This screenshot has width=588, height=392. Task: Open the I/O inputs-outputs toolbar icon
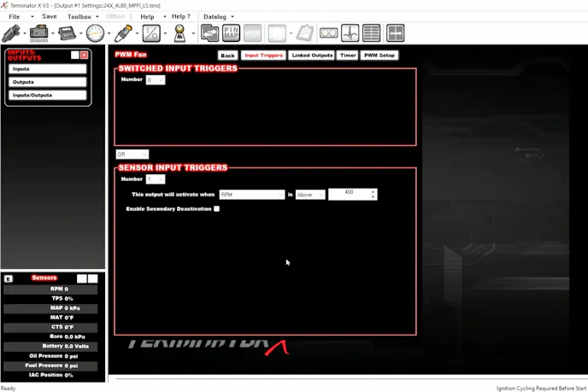[151, 33]
